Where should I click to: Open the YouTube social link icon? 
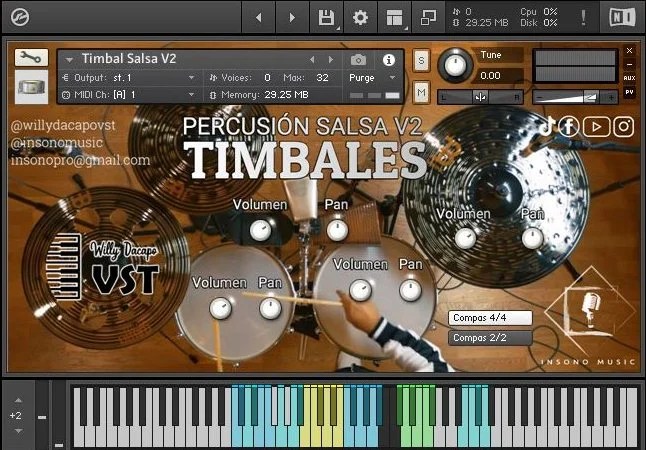596,127
